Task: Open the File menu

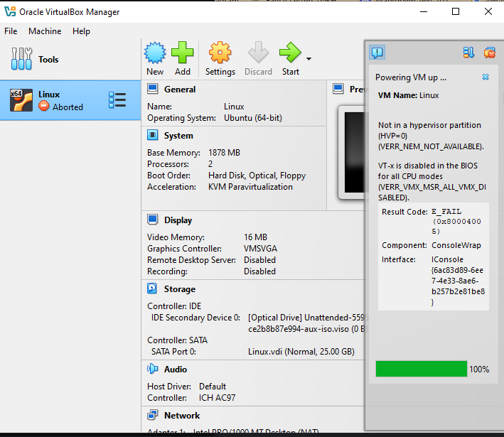Action: (x=11, y=31)
